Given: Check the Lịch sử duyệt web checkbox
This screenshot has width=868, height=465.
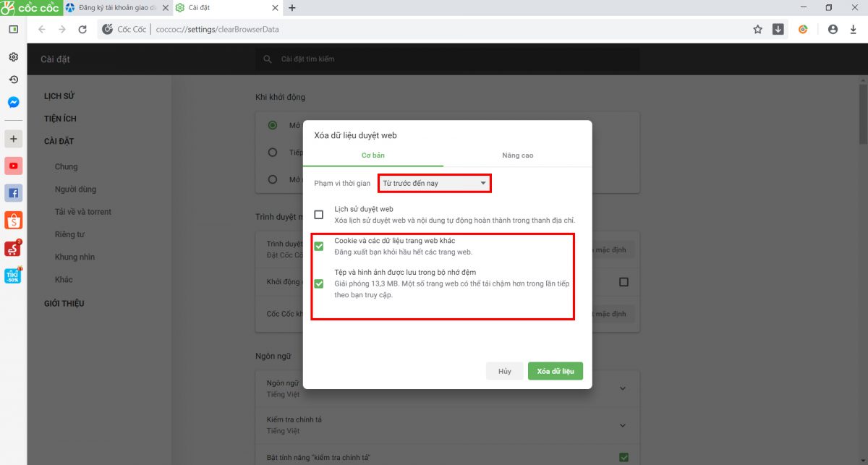Looking at the screenshot, I should tap(318, 215).
